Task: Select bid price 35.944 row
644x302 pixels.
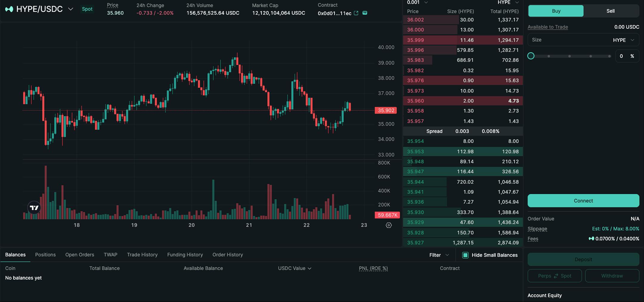Action: tap(463, 182)
